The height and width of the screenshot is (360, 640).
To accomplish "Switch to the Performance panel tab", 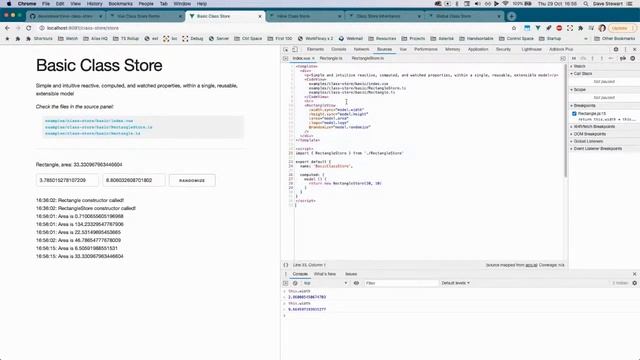I will point(426,49).
